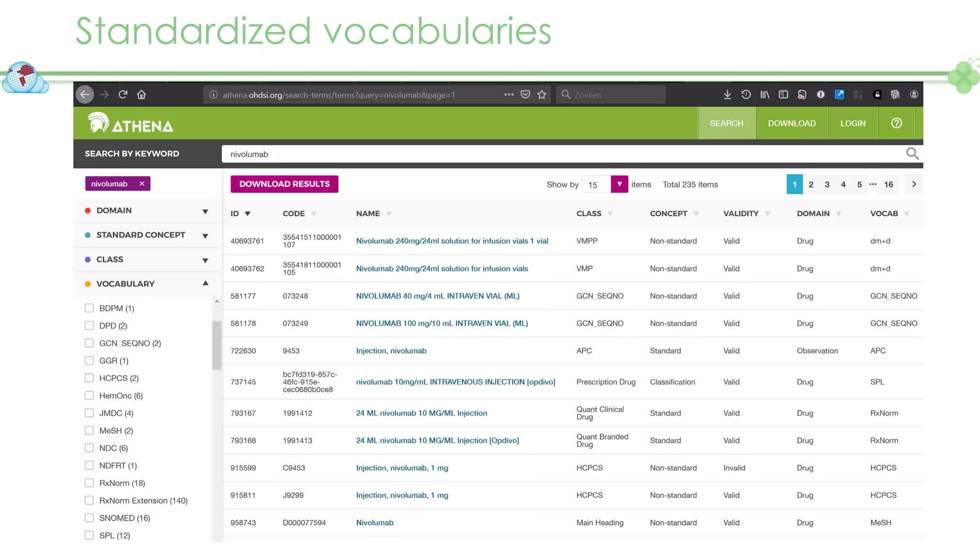Sort by ID column arrow

click(x=247, y=214)
